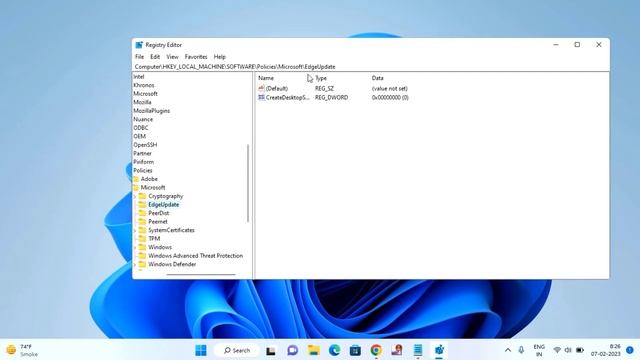This screenshot has height=360, width=640.
Task: Click the Wi-Fi network tray icon
Action: (557, 350)
